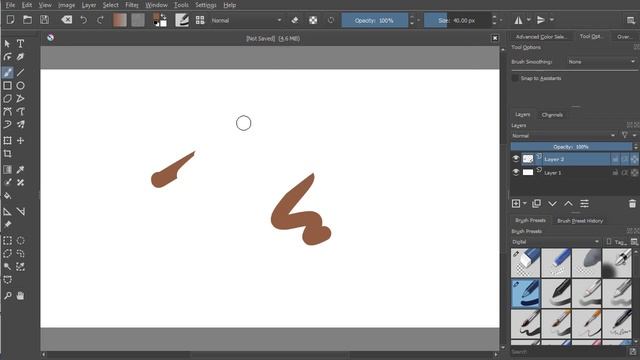Open the choose brush preset grid icon

pos(200,20)
